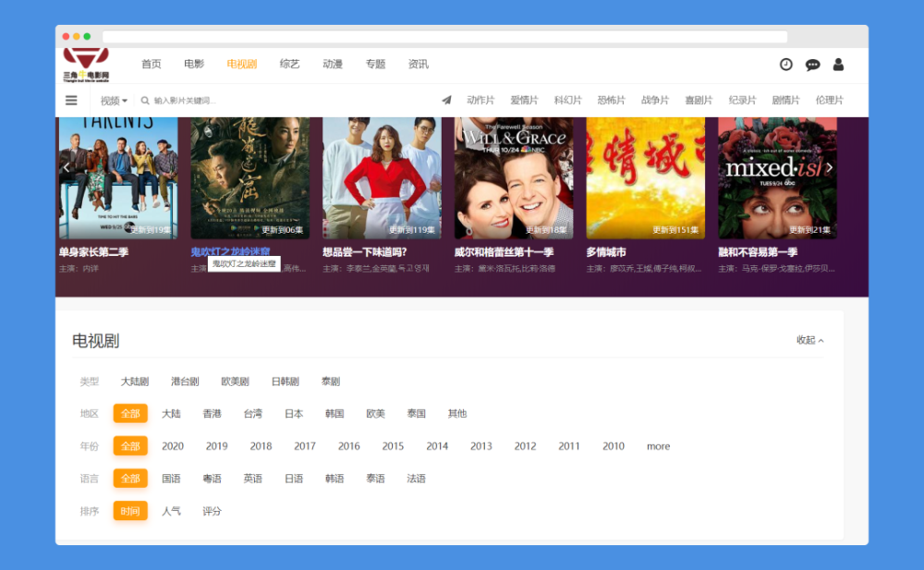Screen dimensions: 924x570
Task: Go to next carousel slide arrow
Action: pyautogui.click(x=829, y=168)
